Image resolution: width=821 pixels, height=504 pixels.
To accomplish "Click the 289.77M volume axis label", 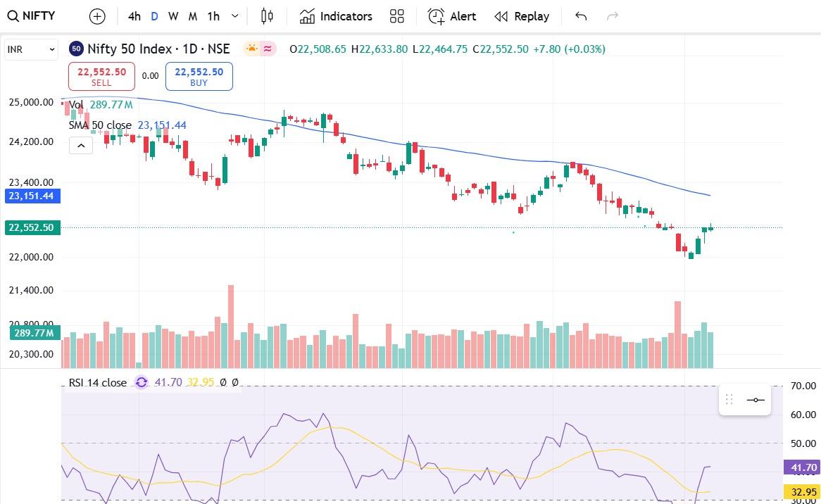I will coord(35,333).
